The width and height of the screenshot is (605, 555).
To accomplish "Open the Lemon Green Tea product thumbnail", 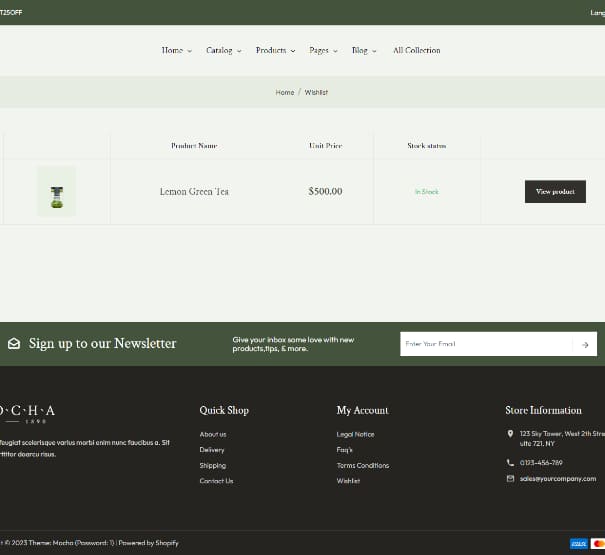I will tap(56, 191).
